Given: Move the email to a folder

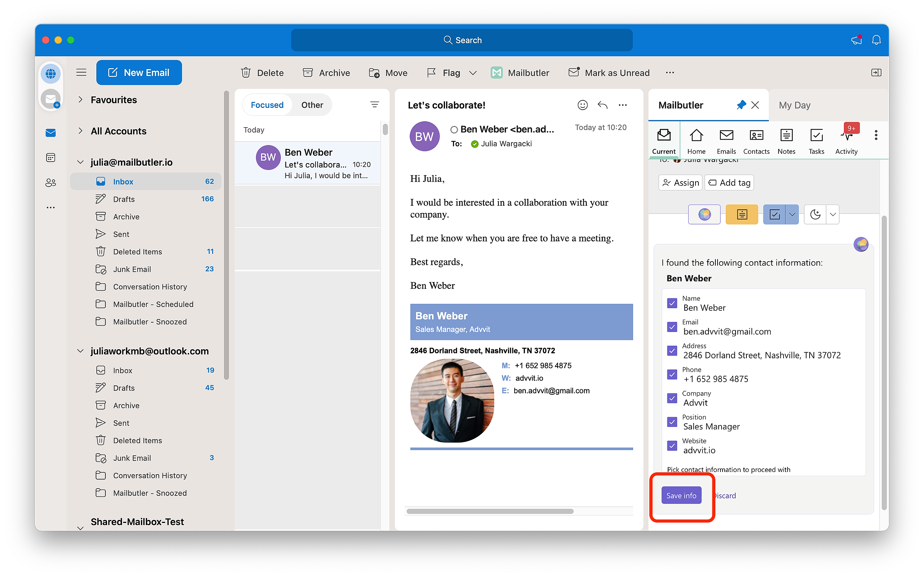Looking at the screenshot, I should [388, 73].
